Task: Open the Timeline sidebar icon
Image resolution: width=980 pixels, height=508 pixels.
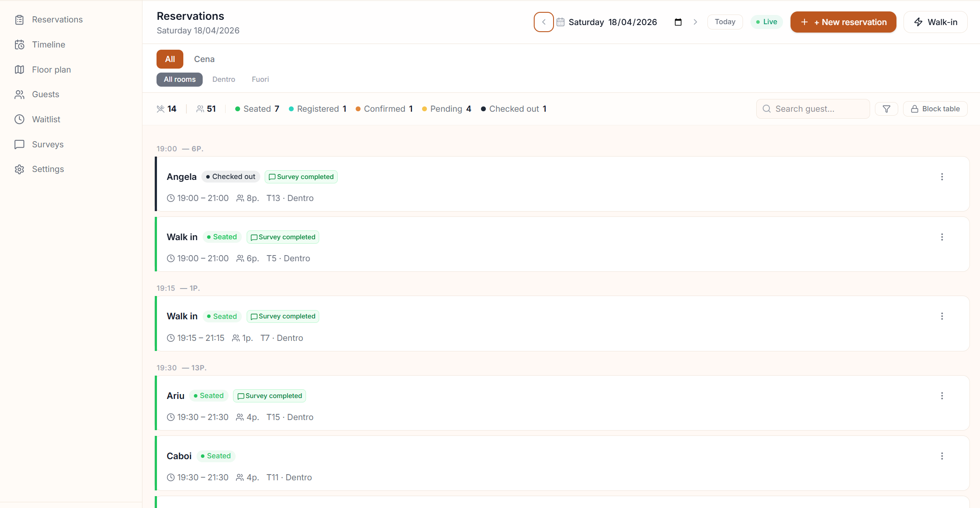Action: tap(19, 44)
